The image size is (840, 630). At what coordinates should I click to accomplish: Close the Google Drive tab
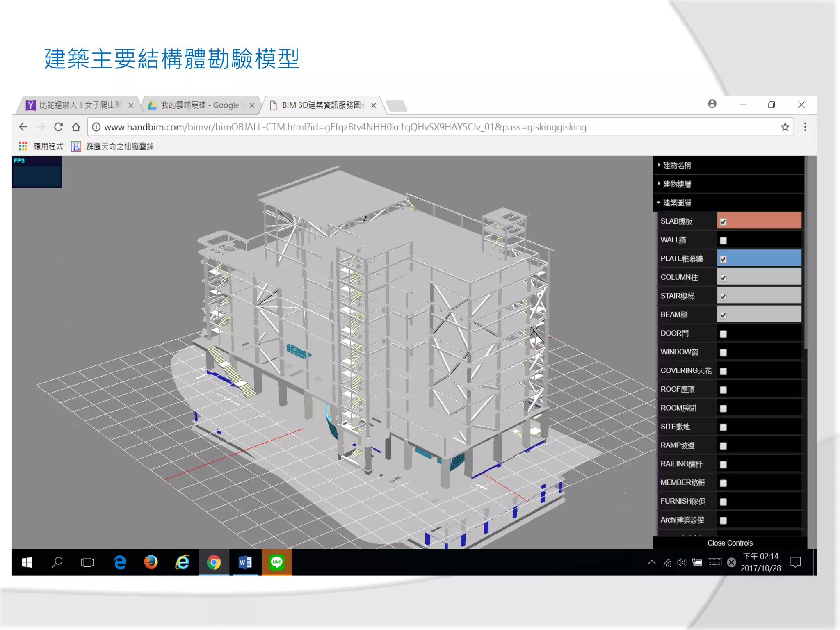click(x=252, y=105)
